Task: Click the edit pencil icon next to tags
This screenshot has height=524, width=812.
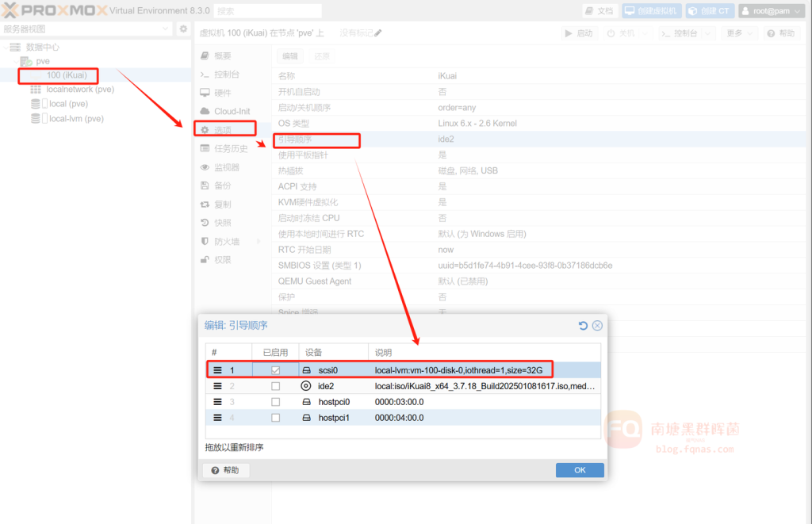Action: [378, 33]
